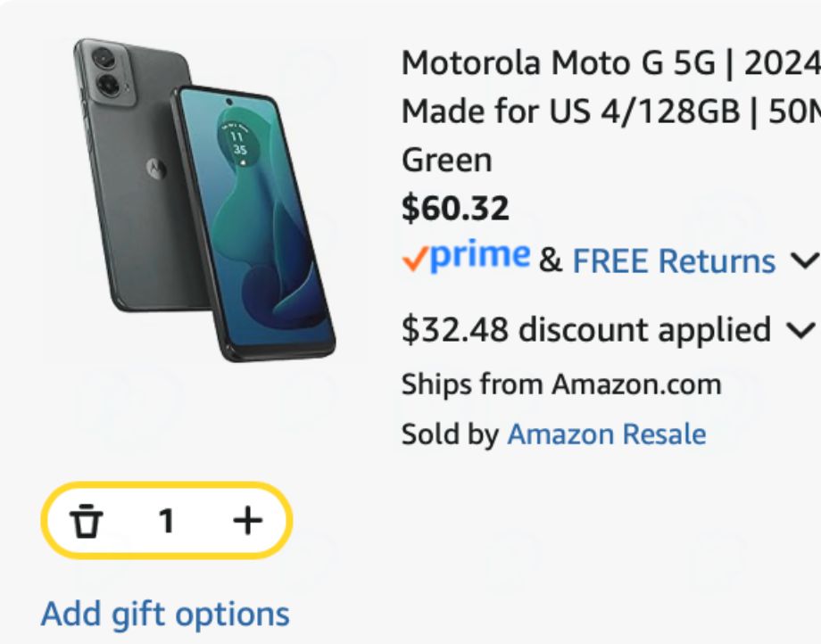Increase quantity with the plus icon

(248, 520)
